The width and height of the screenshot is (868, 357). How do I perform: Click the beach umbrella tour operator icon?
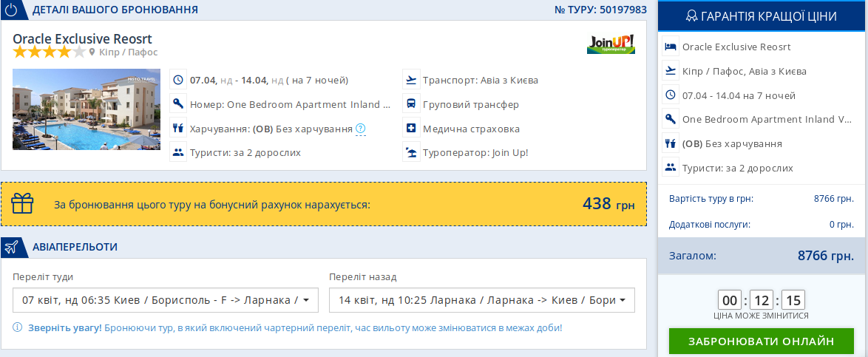click(x=411, y=153)
